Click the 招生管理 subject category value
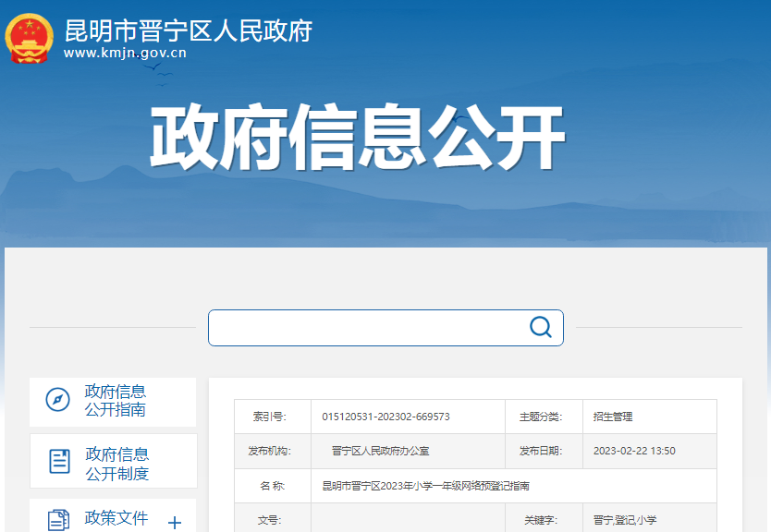Viewport: 771px width, 532px height. tap(613, 417)
